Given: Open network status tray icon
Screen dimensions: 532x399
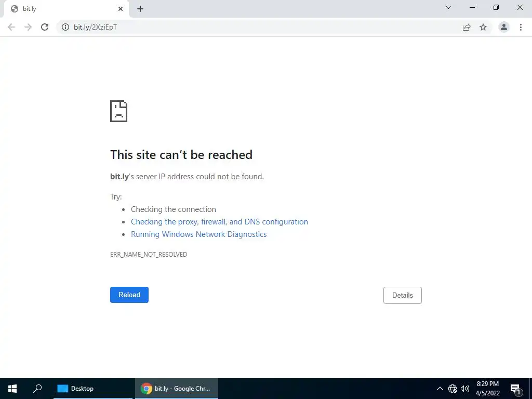Looking at the screenshot, I should tap(453, 389).
